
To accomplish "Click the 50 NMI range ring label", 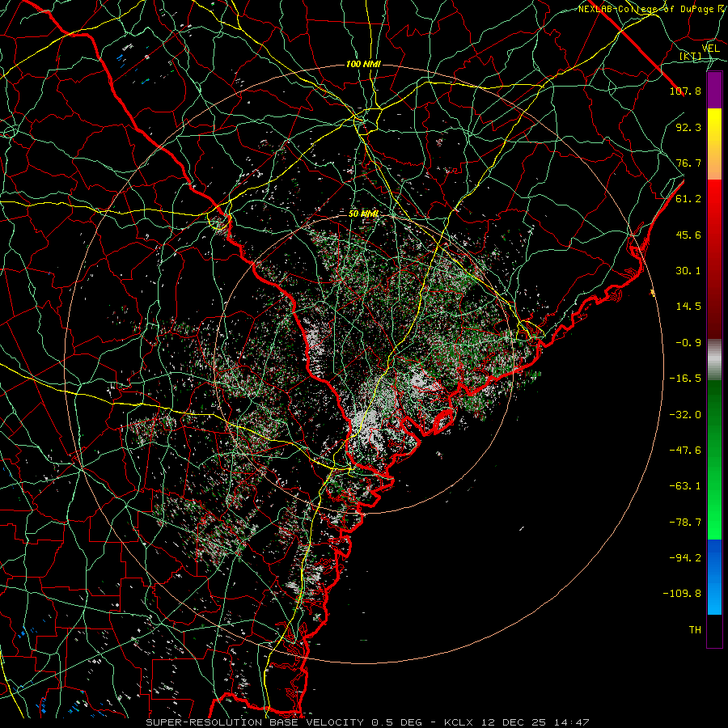I will (363, 214).
